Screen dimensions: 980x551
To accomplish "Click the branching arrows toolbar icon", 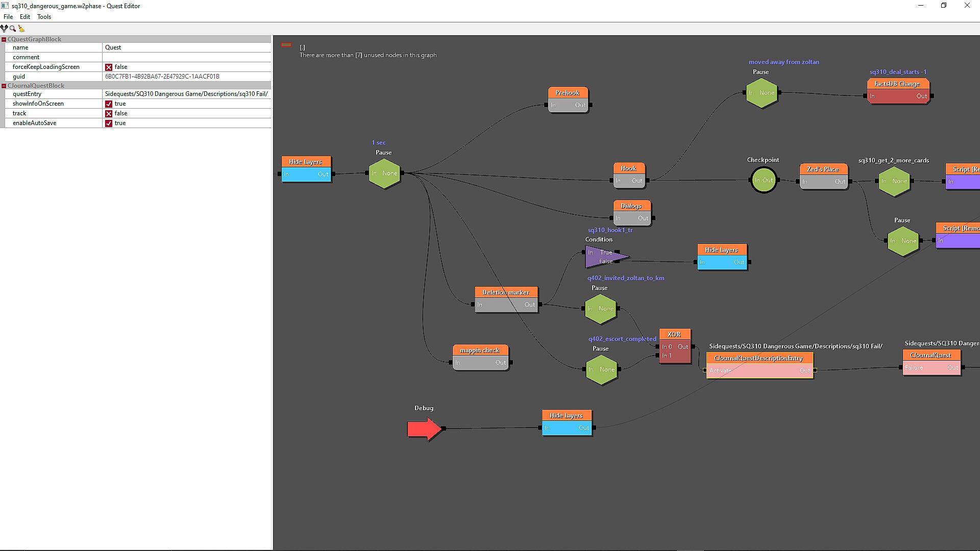I will click(4, 29).
